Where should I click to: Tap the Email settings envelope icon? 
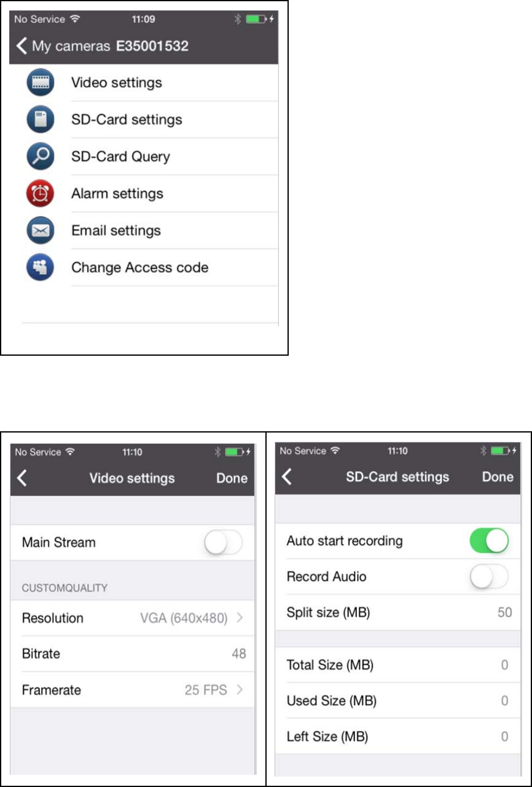point(41,231)
